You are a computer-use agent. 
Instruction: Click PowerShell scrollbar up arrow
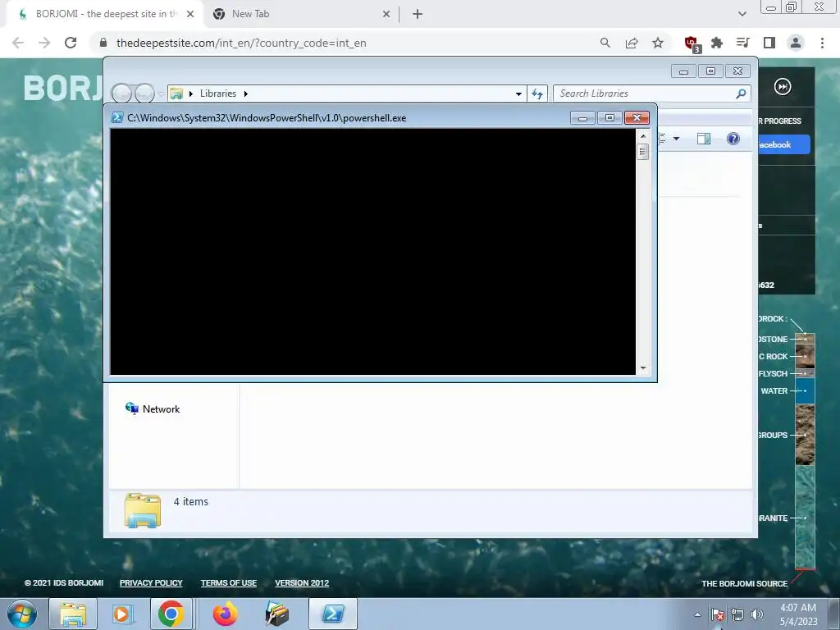643,136
